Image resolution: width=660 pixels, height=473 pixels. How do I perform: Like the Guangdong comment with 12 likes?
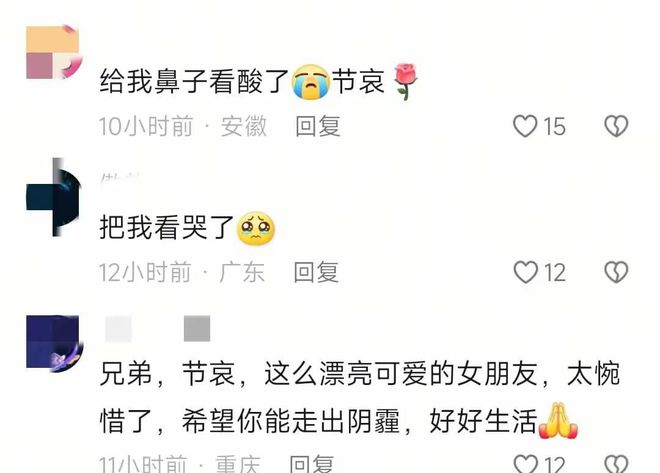(526, 272)
